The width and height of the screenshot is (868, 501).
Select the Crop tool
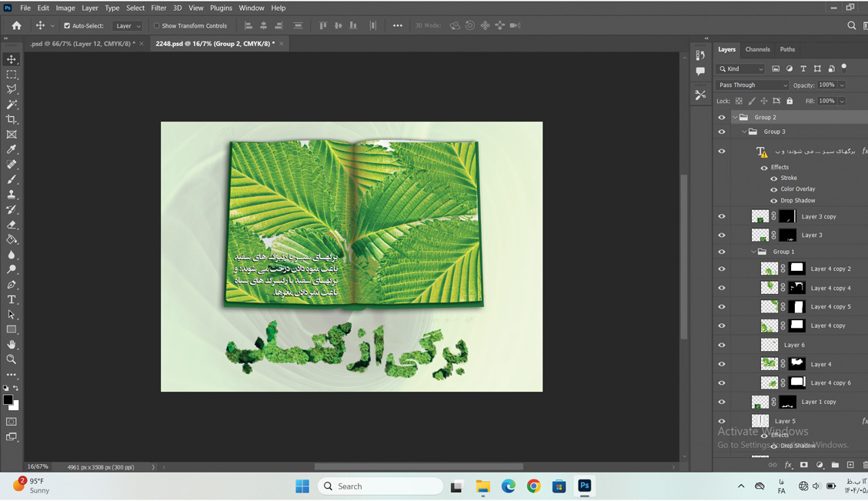pyautogui.click(x=11, y=119)
